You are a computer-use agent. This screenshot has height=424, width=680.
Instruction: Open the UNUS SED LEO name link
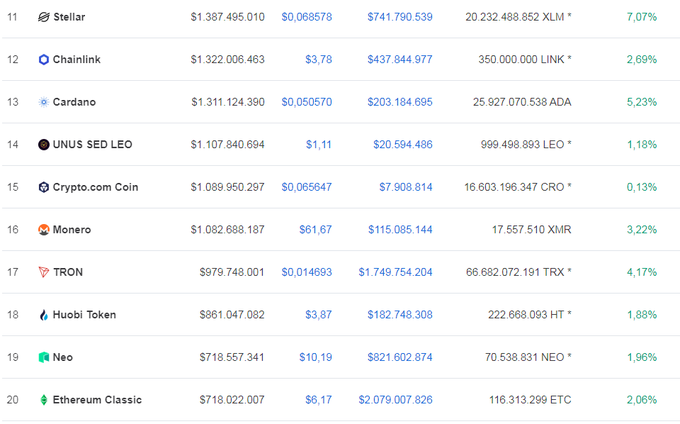(92, 144)
